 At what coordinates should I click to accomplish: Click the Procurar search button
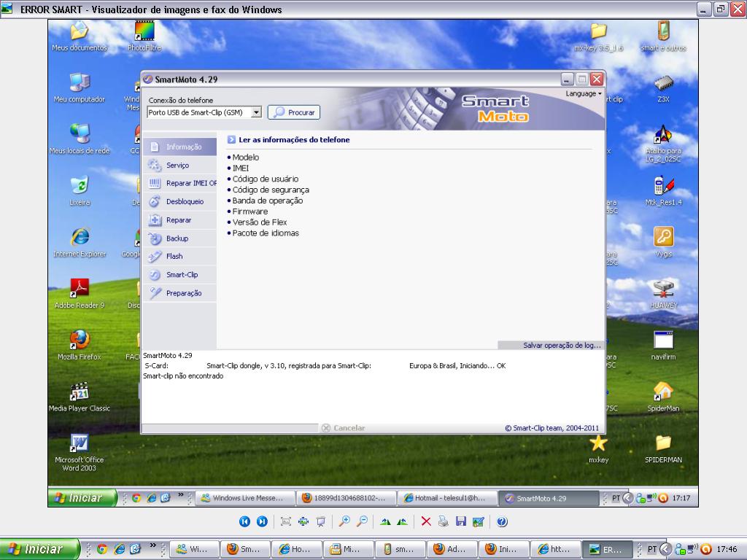tap(294, 112)
